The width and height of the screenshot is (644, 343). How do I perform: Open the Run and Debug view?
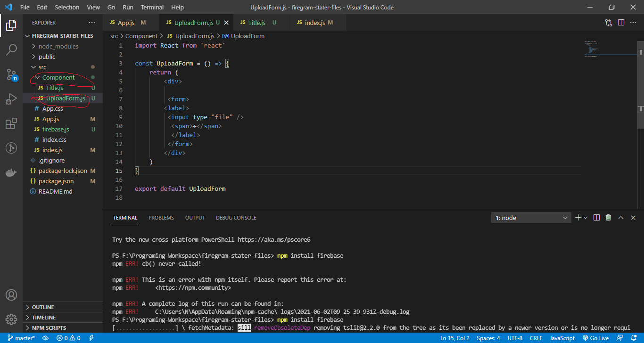pyautogui.click(x=11, y=99)
